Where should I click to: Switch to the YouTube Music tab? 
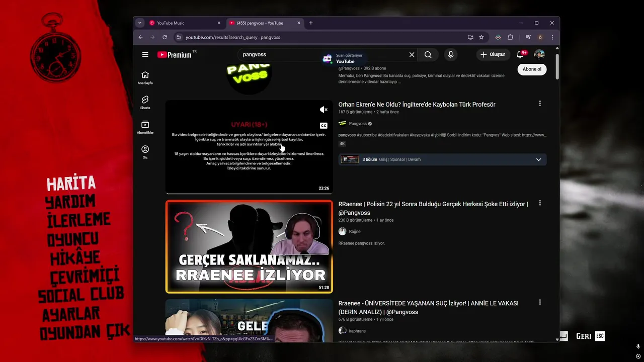185,23
